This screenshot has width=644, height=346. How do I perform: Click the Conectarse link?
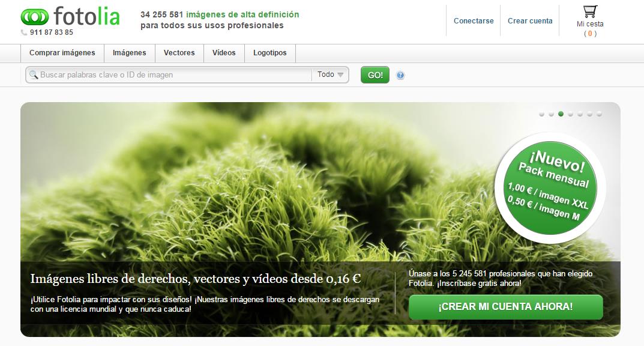[x=474, y=21]
